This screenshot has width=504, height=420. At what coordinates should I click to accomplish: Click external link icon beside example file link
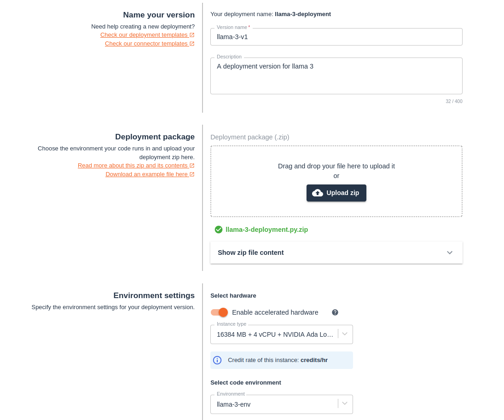click(x=192, y=174)
